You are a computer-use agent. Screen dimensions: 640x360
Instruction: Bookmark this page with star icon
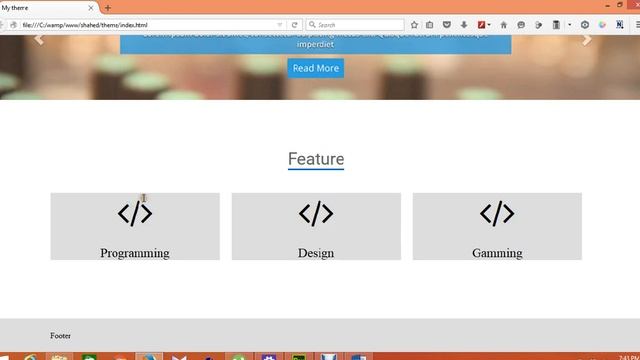(414, 25)
